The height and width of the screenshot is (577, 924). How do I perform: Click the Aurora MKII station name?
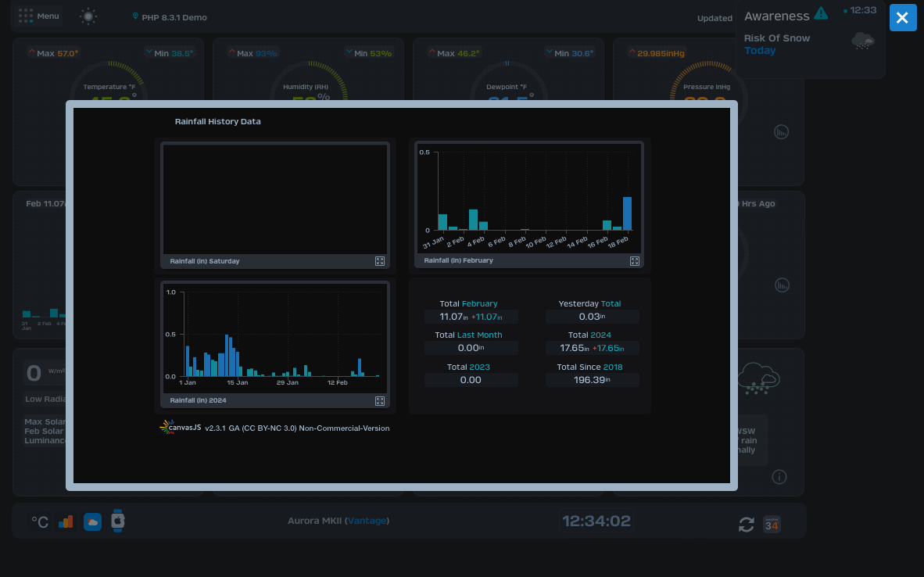[314, 521]
